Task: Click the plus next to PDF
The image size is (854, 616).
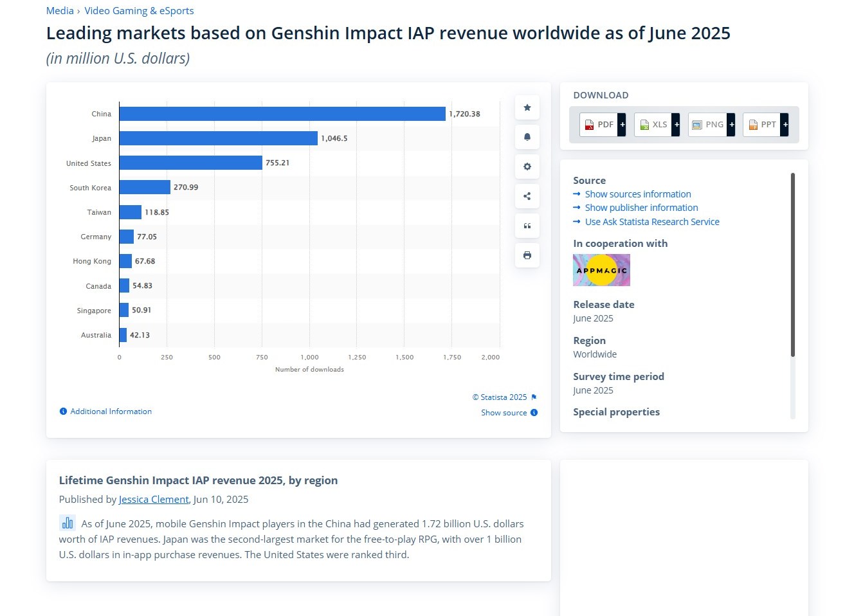Action: pos(622,125)
